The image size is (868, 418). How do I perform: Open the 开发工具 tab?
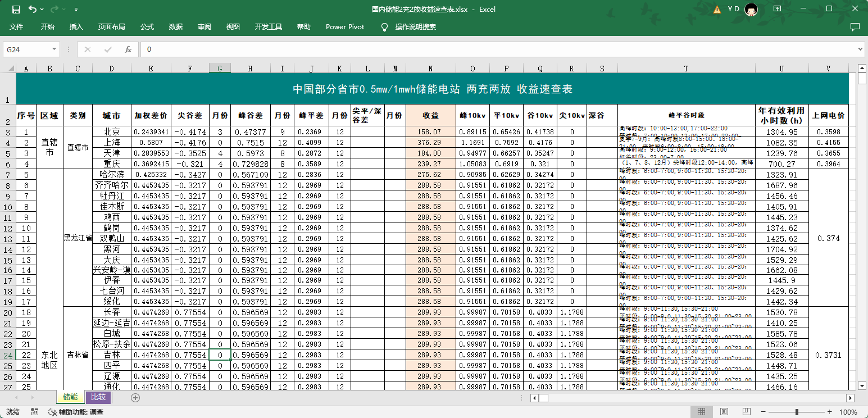pos(269,27)
